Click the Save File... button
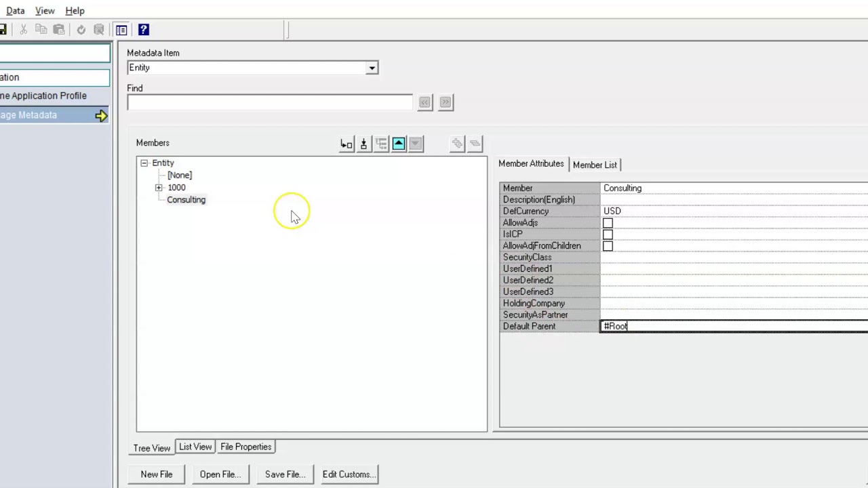This screenshot has width=868, height=488. click(x=285, y=474)
